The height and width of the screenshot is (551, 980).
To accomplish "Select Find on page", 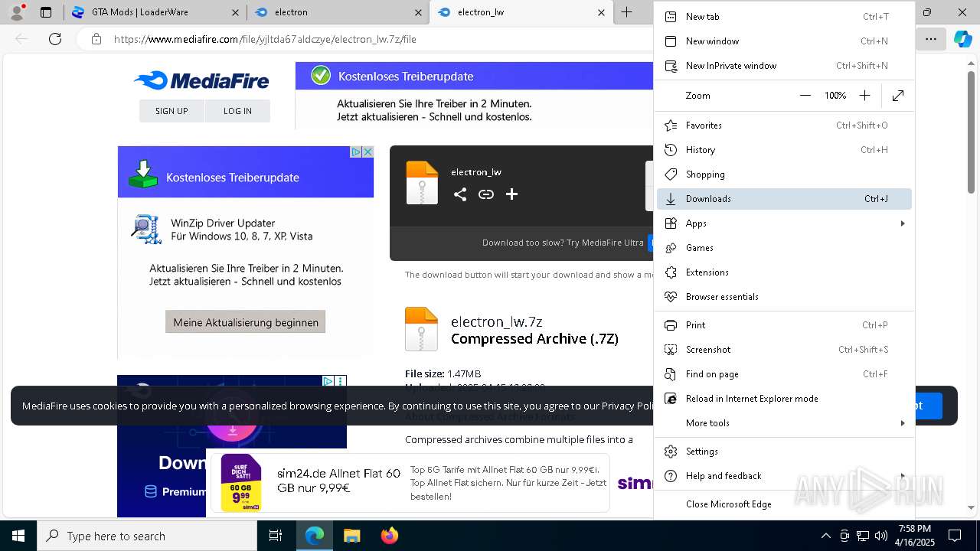I will click(784, 374).
